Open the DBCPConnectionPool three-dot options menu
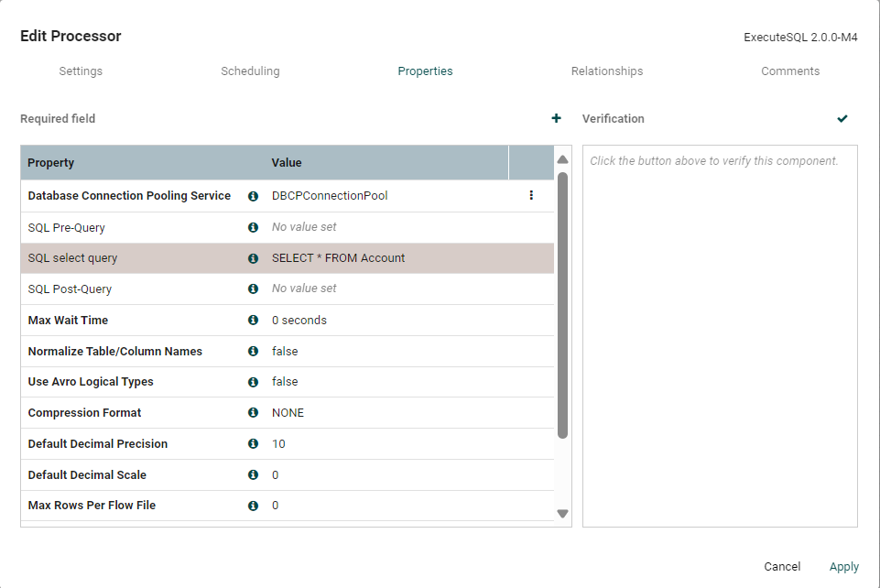Screen dimensions: 880x588 (531, 195)
